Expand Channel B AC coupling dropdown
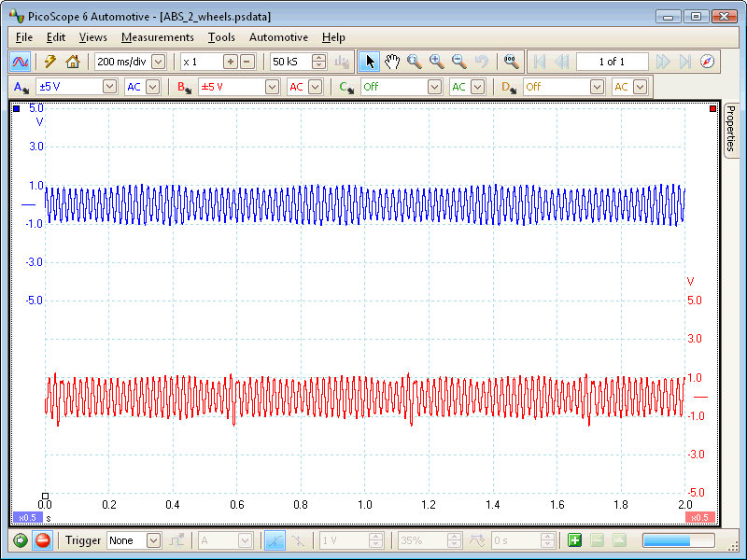The height and width of the screenshot is (560, 747). click(315, 87)
